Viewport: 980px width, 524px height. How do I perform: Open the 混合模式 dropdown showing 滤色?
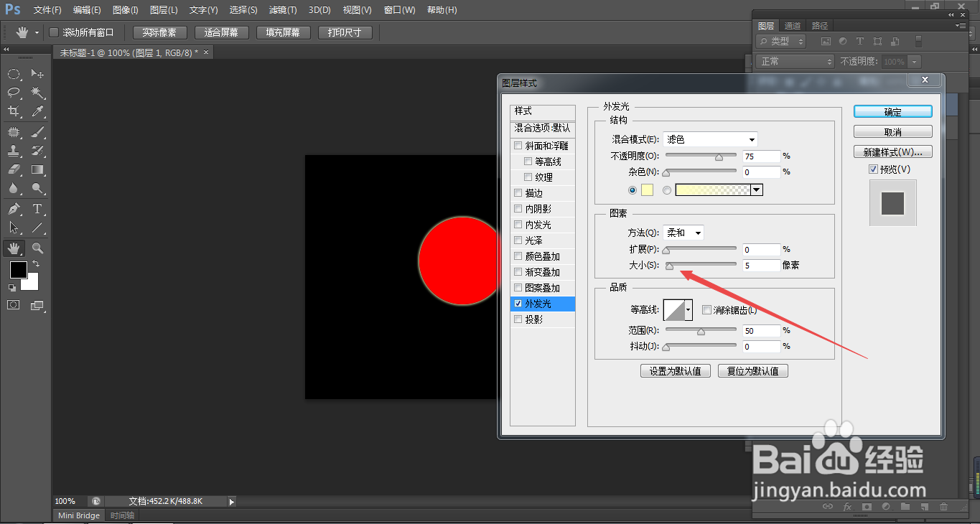(710, 139)
